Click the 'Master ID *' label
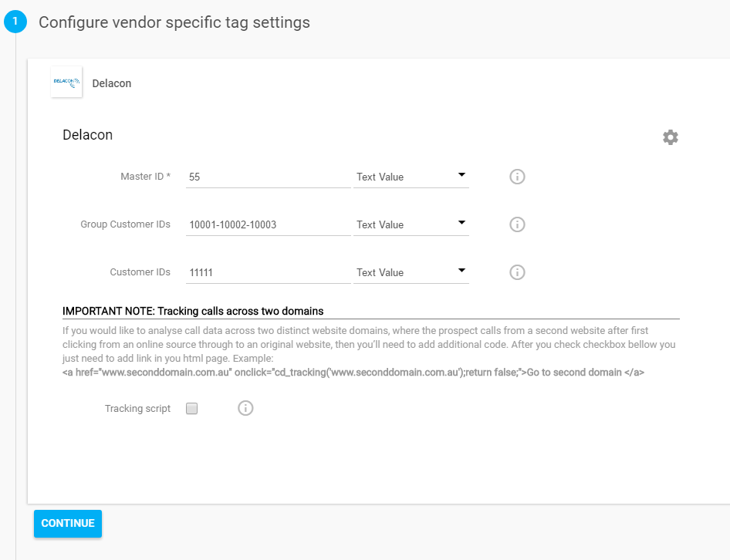730x560 pixels. pyautogui.click(x=145, y=177)
